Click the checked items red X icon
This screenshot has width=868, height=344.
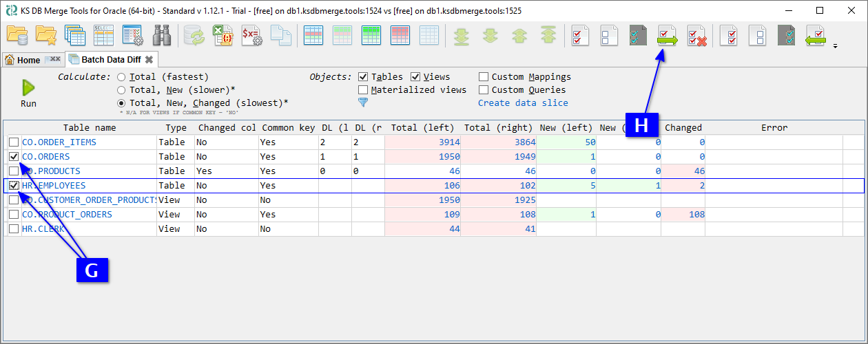click(697, 35)
